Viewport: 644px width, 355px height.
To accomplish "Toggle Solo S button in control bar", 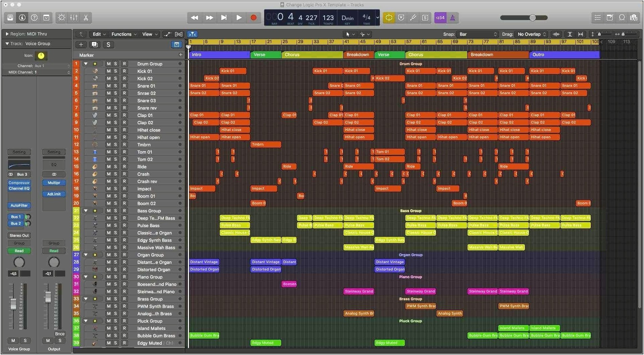I will click(425, 18).
